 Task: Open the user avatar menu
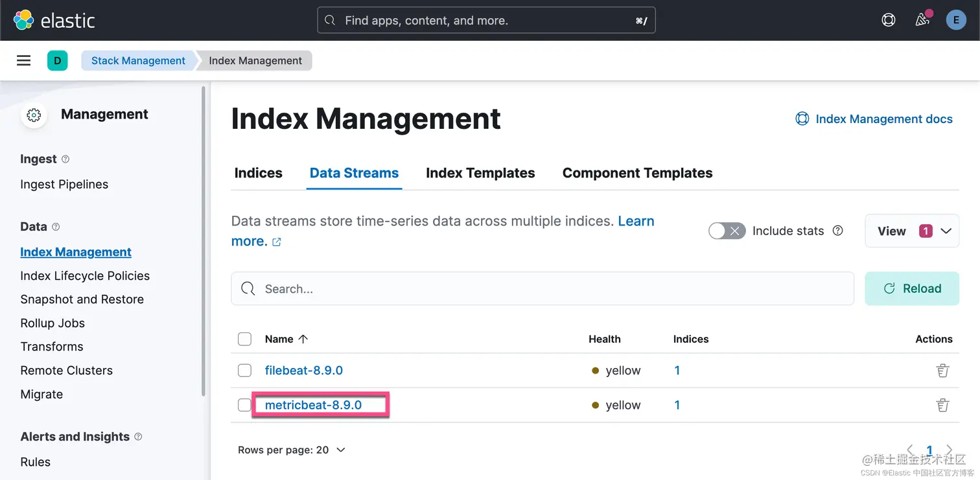point(956,20)
